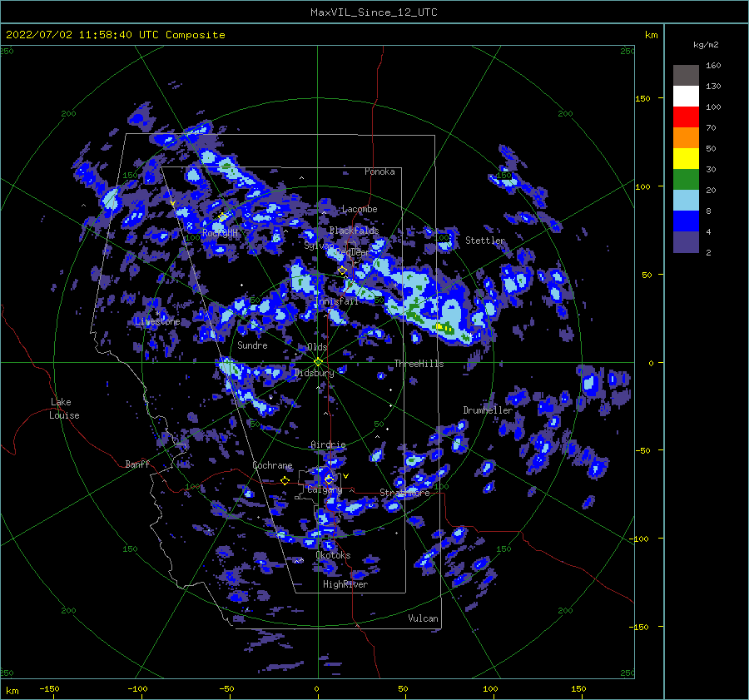Image resolution: width=749 pixels, height=700 pixels.
Task: Click the RockyMH label
Action: pos(220,233)
